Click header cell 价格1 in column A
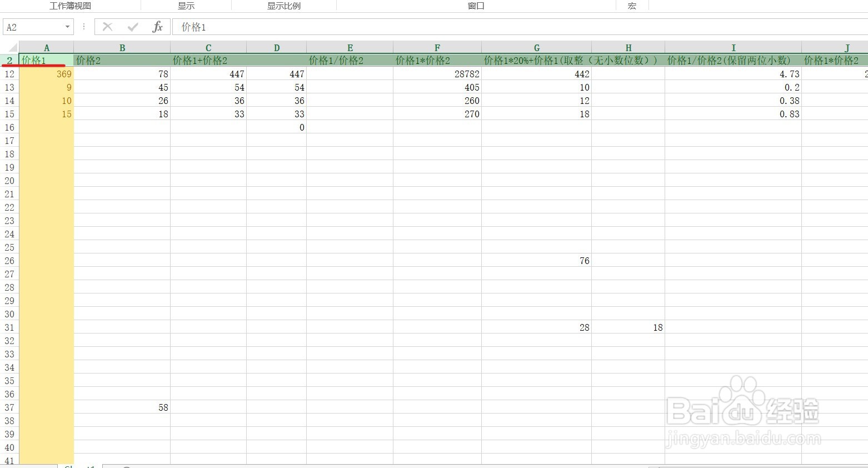Viewport: 868px width, 468px height. pos(47,60)
